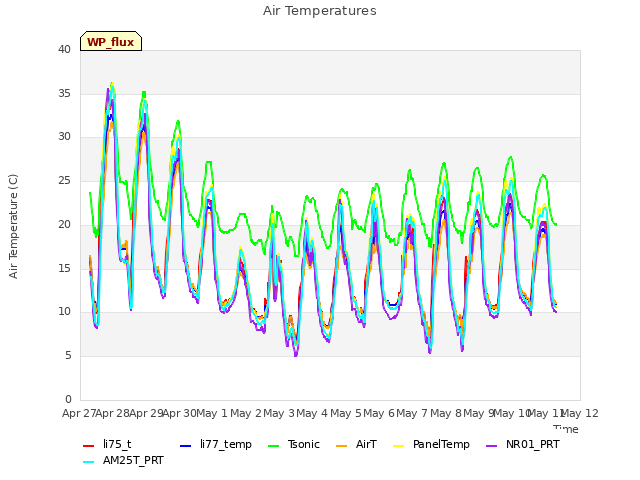Click the May 1 x-axis tick label
Image resolution: width=640 pixels, height=480 pixels.
pyautogui.click(x=212, y=413)
